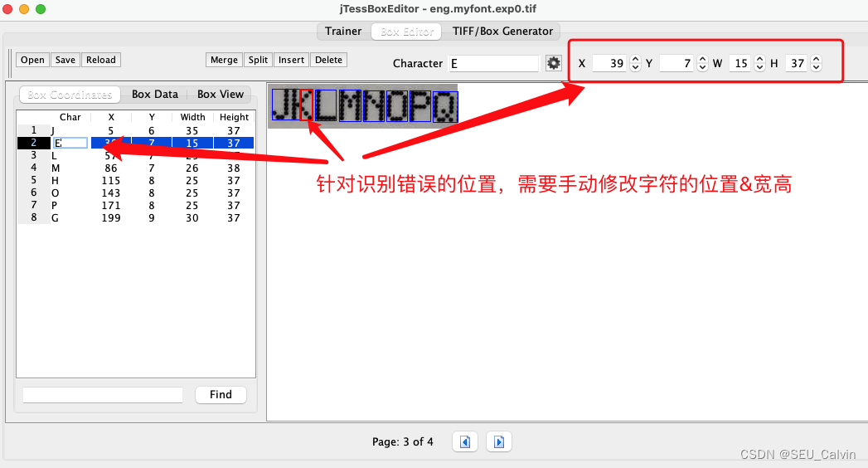Image resolution: width=868 pixels, height=468 pixels.
Task: Click X value 199 in row 8
Action: [111, 217]
